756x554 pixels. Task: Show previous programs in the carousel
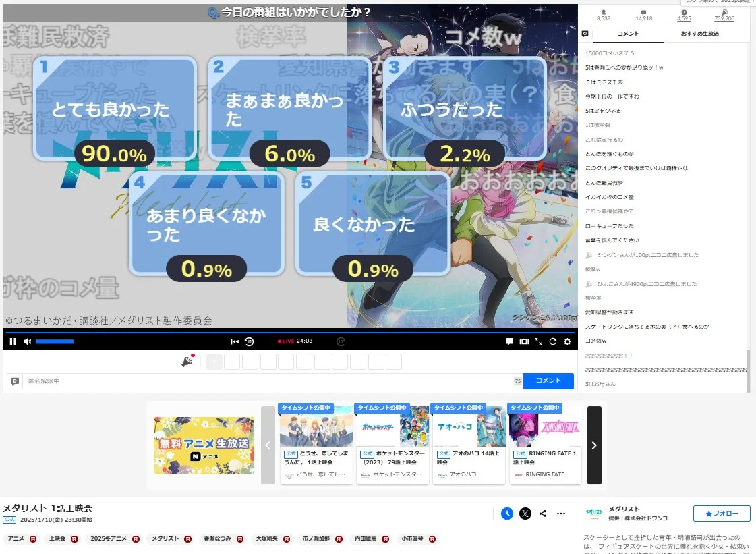click(x=268, y=445)
